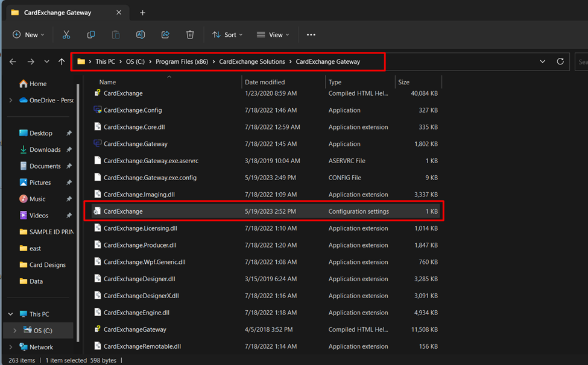Image resolution: width=588 pixels, height=365 pixels.
Task: Unpin Pictures using its pin icon
Action: coord(69,182)
